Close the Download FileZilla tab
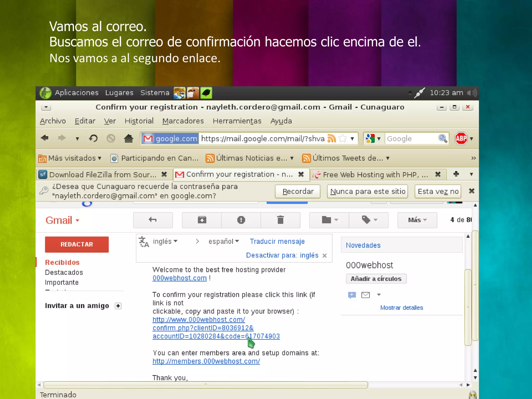This screenshot has width=532, height=399. click(x=164, y=174)
